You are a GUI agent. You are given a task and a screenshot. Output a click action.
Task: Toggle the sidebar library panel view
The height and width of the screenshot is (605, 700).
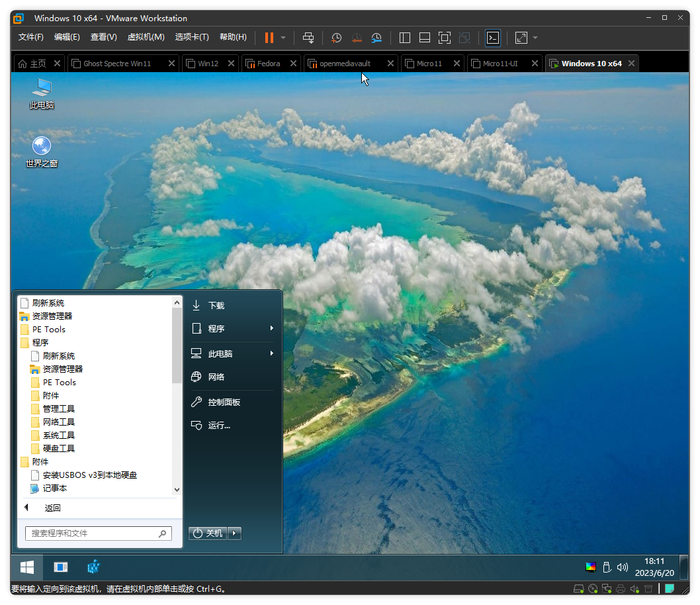point(405,38)
